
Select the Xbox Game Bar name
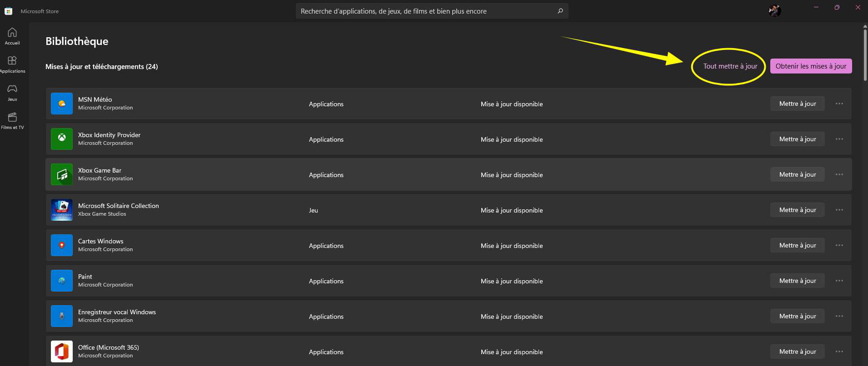click(100, 170)
